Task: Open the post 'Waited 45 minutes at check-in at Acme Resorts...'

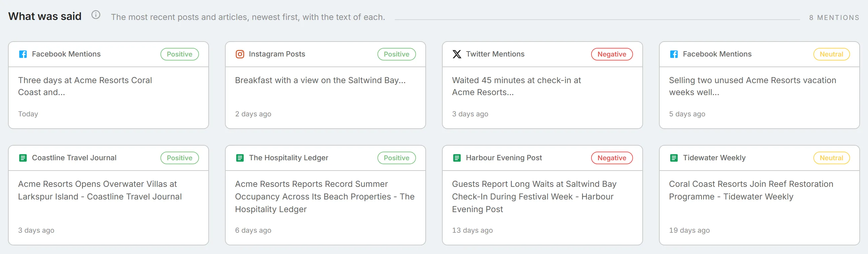Action: pyautogui.click(x=517, y=86)
